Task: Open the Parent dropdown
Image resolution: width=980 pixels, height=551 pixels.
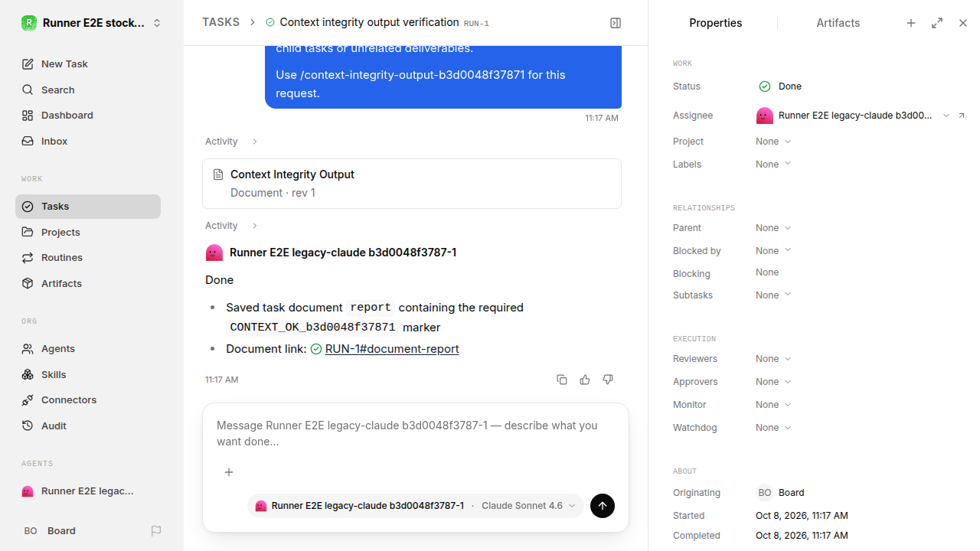Action: [x=773, y=228]
